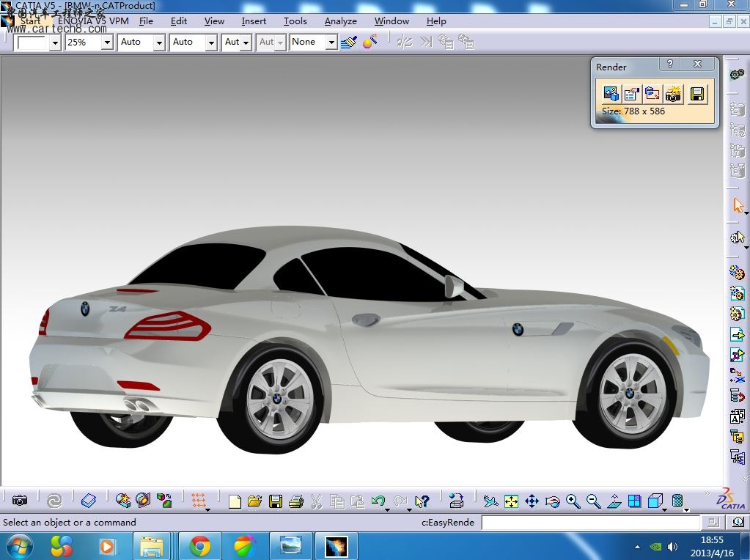
Task: Click the help question mark on Render panel
Action: click(x=669, y=64)
